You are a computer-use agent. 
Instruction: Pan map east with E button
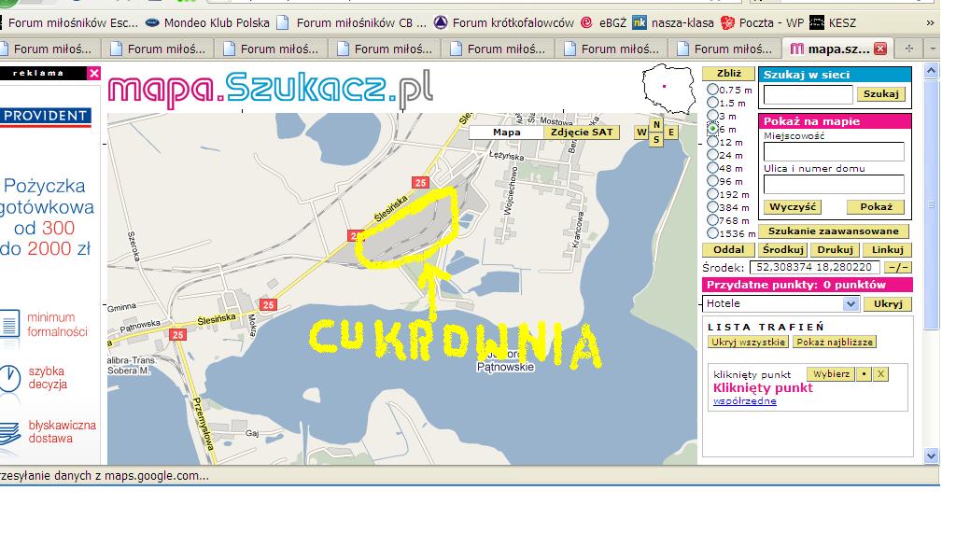click(x=671, y=133)
